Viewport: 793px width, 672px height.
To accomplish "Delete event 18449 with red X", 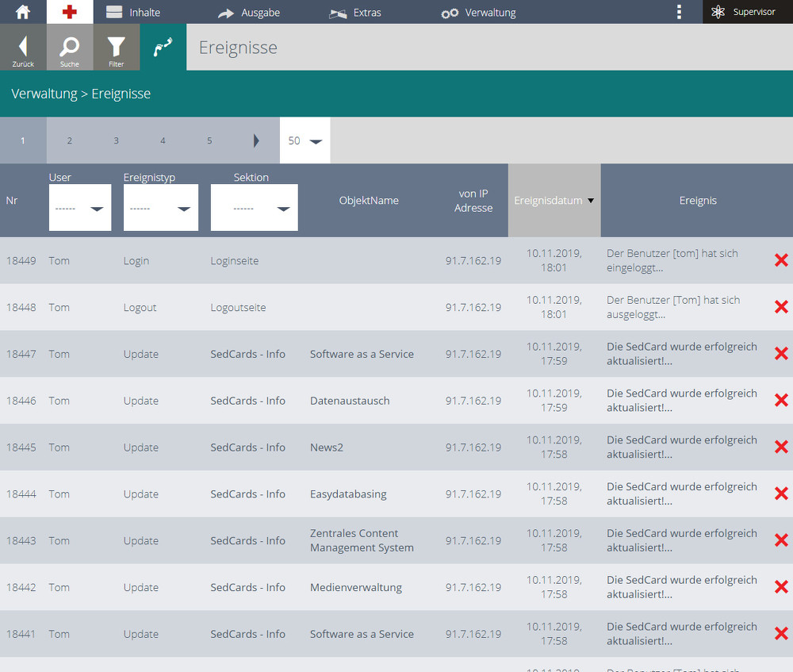I will click(781, 260).
